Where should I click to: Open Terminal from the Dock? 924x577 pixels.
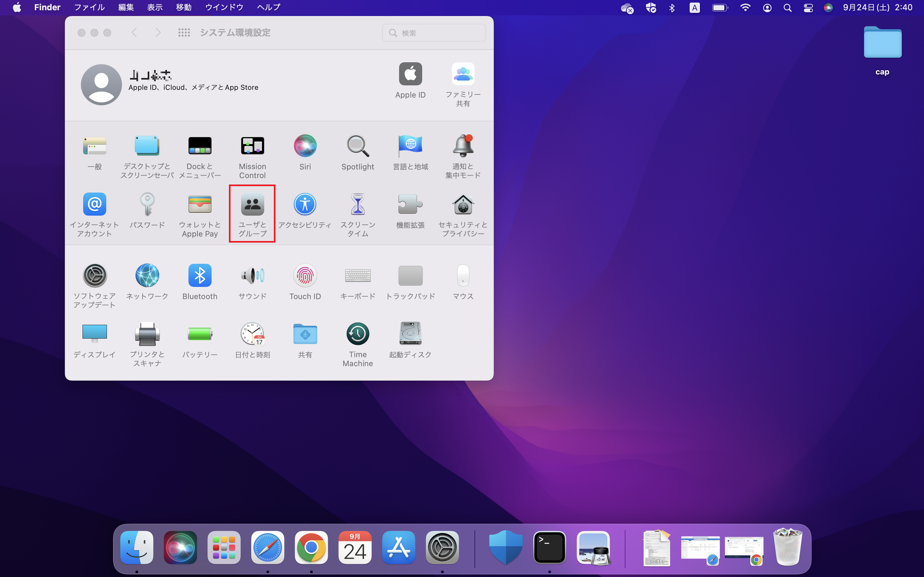(549, 547)
